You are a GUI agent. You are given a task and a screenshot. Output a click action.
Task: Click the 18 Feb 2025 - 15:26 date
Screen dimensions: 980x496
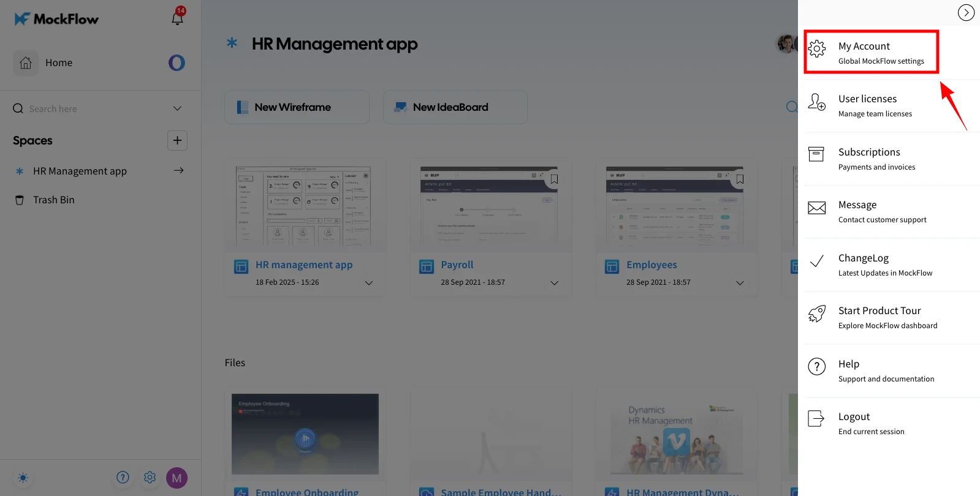click(x=287, y=282)
